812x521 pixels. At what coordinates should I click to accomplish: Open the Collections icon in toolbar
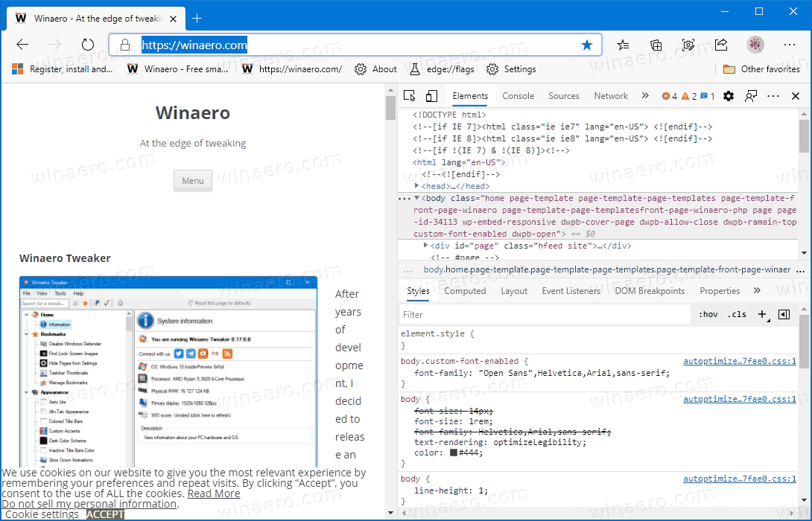coord(656,45)
